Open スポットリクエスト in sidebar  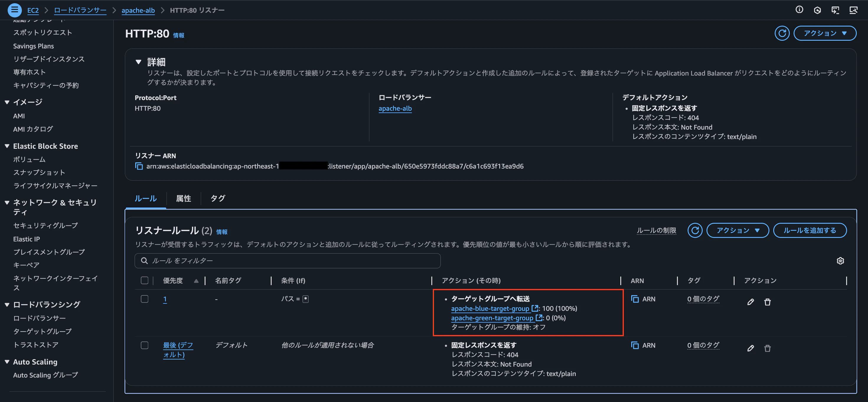coord(43,33)
